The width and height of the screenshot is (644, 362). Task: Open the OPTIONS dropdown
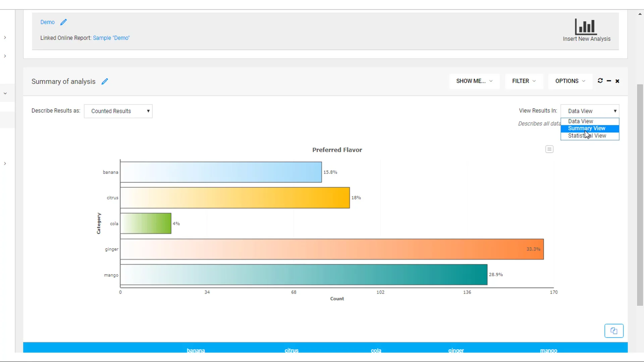pos(570,81)
